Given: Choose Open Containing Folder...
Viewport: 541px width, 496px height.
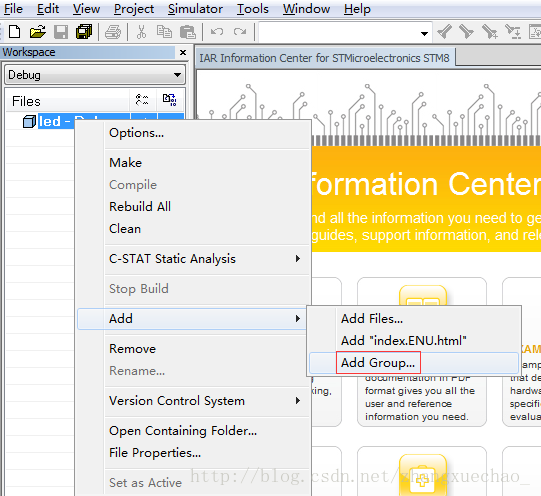Looking at the screenshot, I should (x=183, y=431).
